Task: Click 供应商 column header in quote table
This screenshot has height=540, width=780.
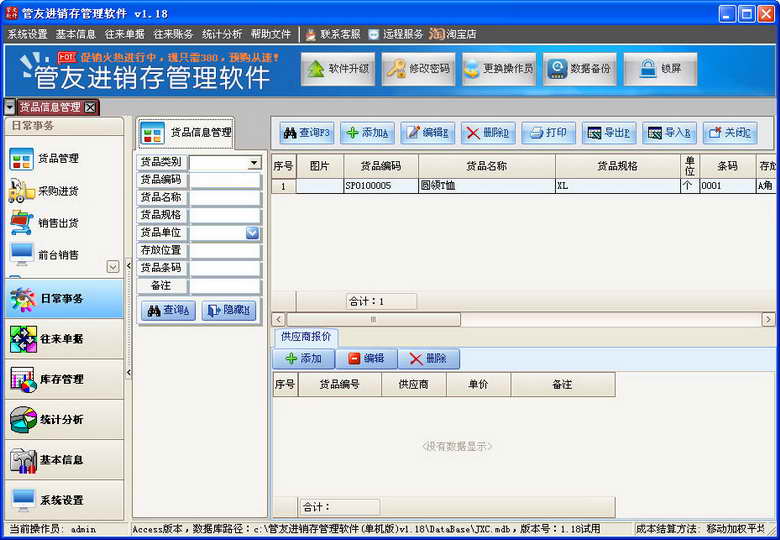Action: pos(414,384)
